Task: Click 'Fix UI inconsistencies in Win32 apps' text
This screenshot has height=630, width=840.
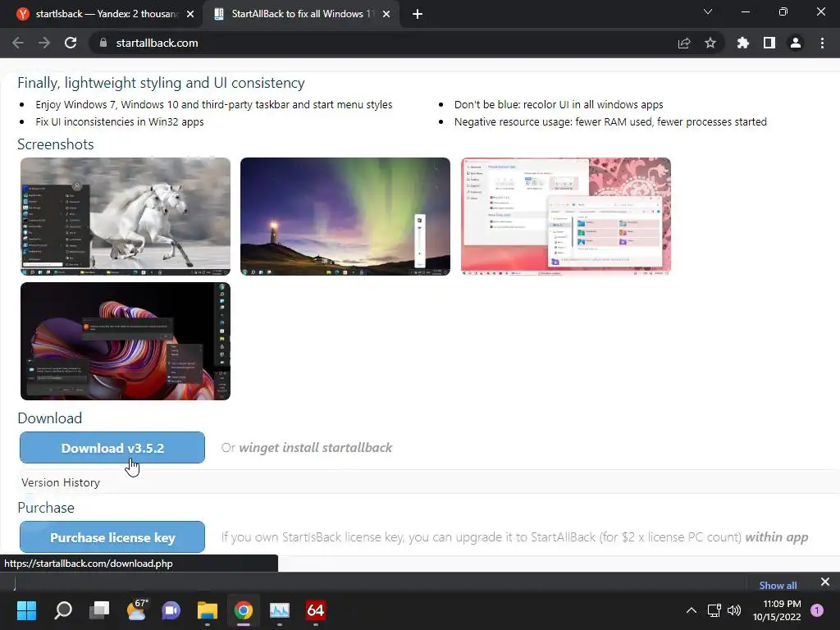Action: point(120,121)
